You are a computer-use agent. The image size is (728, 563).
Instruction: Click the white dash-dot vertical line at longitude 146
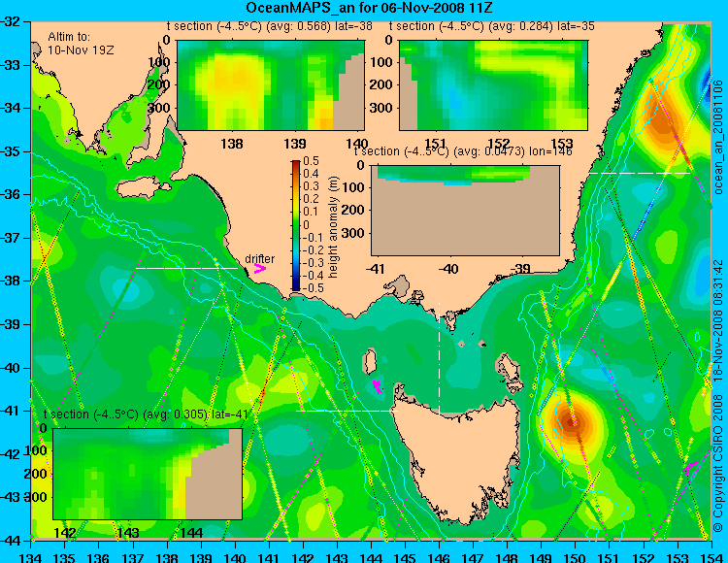coord(439,358)
